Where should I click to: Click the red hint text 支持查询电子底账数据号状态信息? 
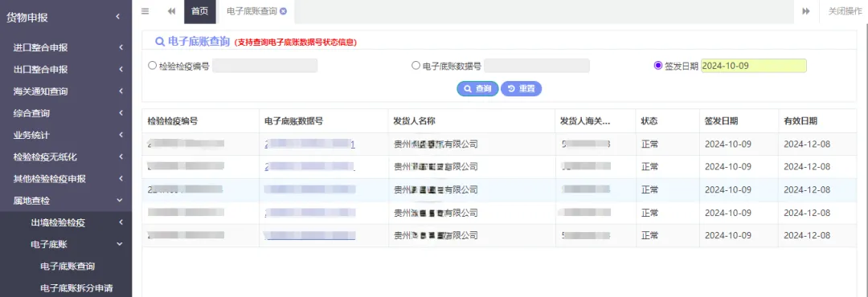coord(296,42)
